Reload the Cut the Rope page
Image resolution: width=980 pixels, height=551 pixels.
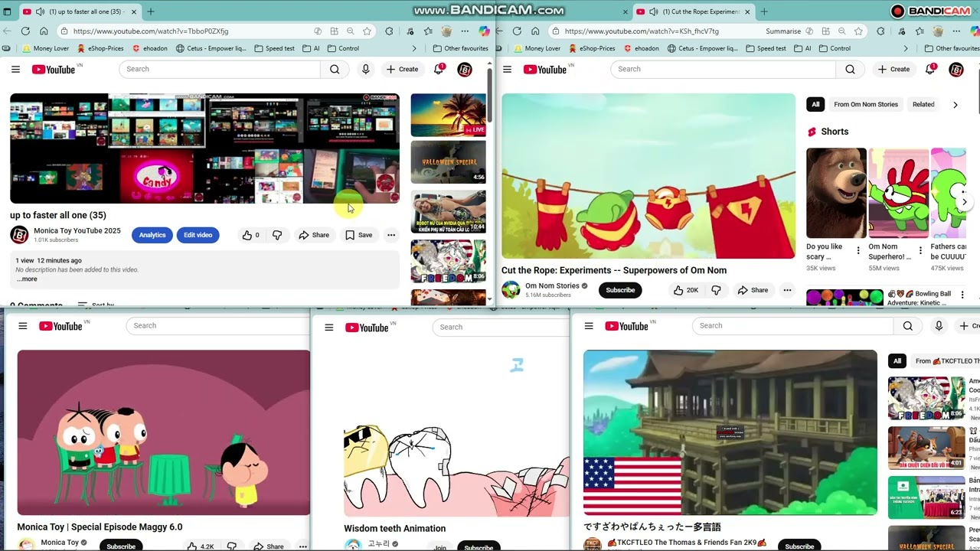click(x=517, y=31)
